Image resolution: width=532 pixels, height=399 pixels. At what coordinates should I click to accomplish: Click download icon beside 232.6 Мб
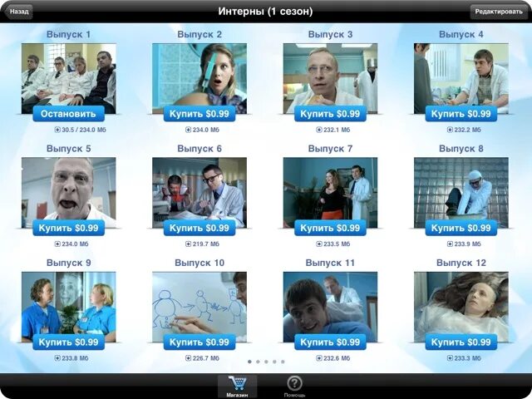(319, 358)
